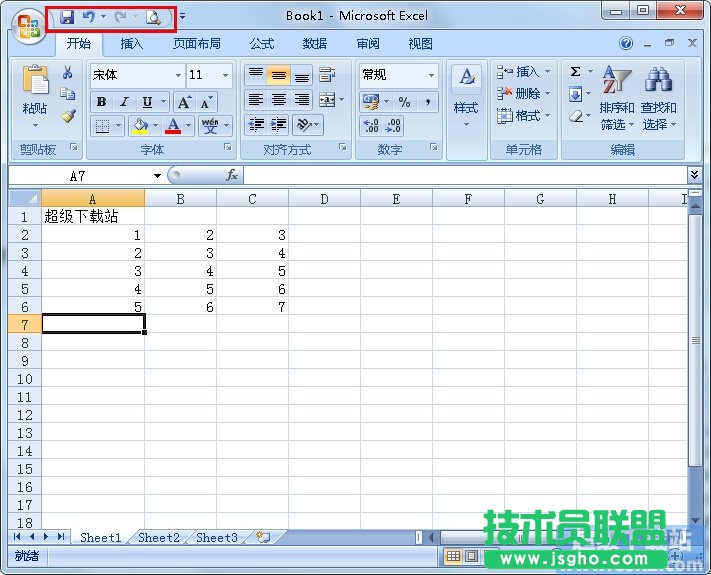Select the Format Painter brush
The width and height of the screenshot is (711, 575).
(x=67, y=115)
